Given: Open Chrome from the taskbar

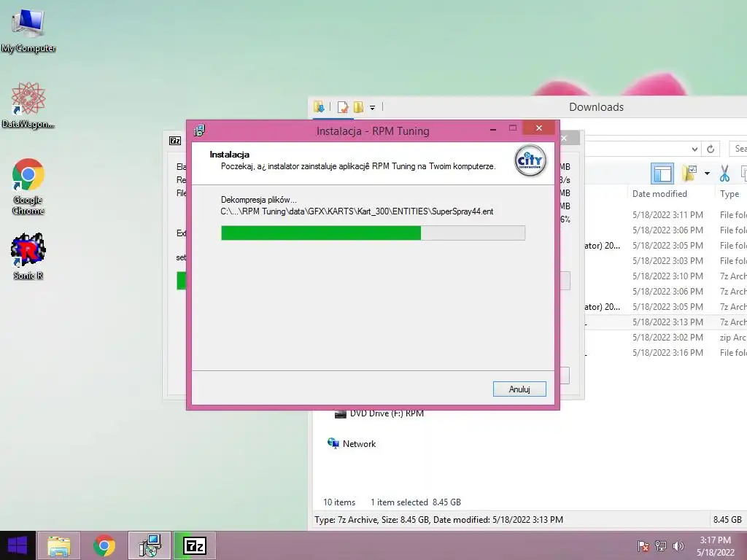Looking at the screenshot, I should click(x=104, y=545).
